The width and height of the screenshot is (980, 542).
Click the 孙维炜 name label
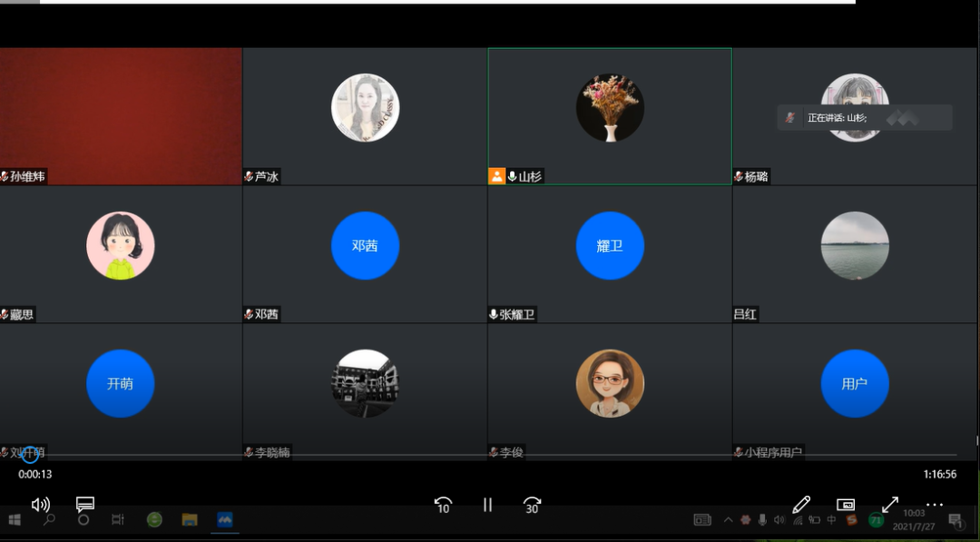(27, 177)
